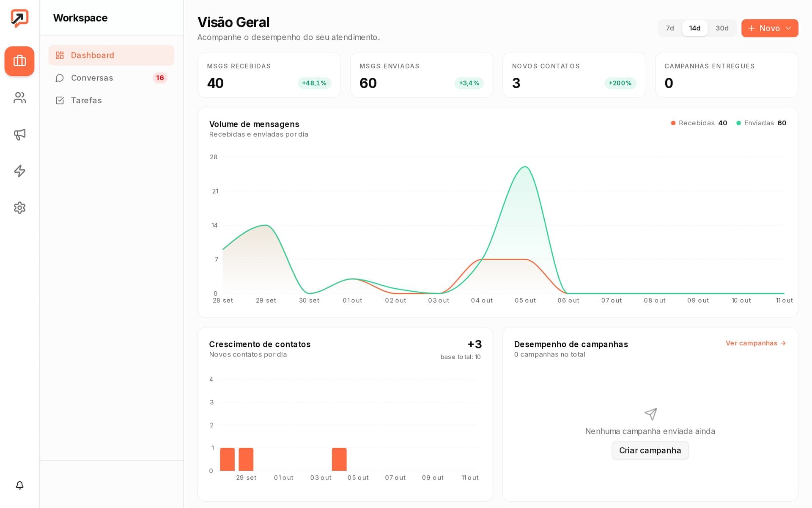812x508 pixels.
Task: Click the Novos Contatos value 3
Action: (516, 83)
